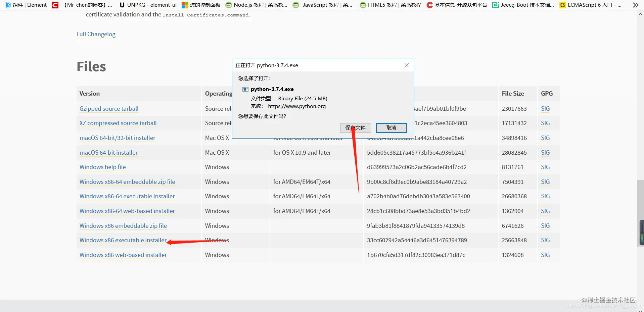Open the ECMAScript 6 入门 bookmark
The width and height of the screenshot is (644, 312).
pos(591,5)
